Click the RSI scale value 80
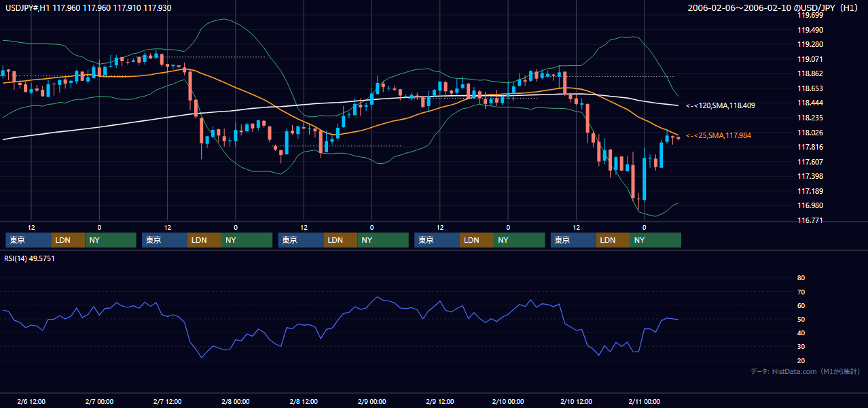This screenshot has height=408, width=868. point(801,278)
